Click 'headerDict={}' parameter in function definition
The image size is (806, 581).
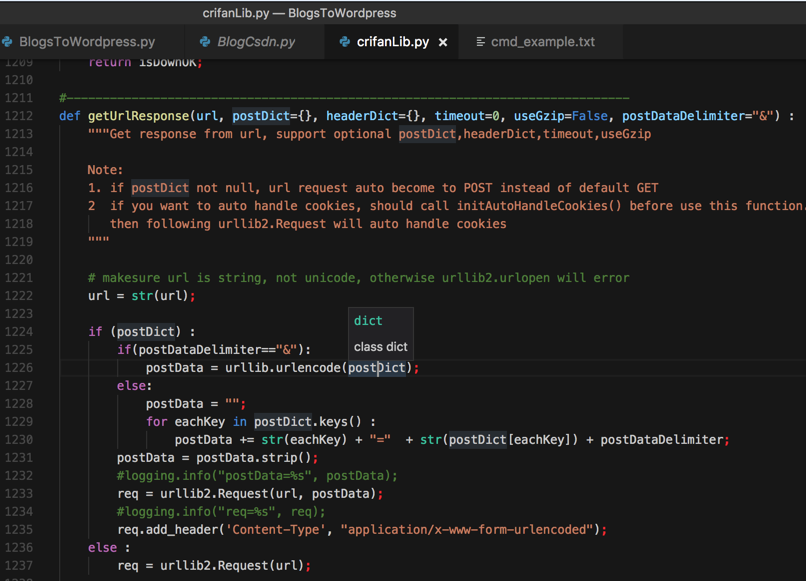[x=373, y=116]
